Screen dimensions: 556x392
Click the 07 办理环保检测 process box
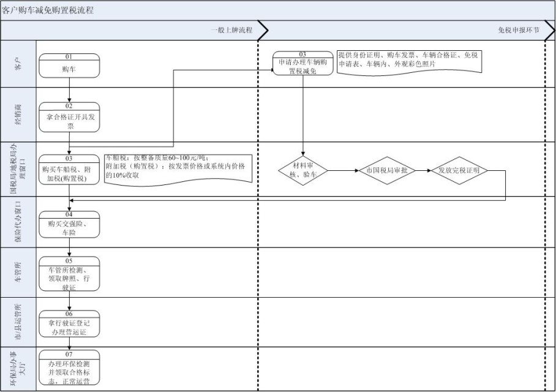click(69, 368)
